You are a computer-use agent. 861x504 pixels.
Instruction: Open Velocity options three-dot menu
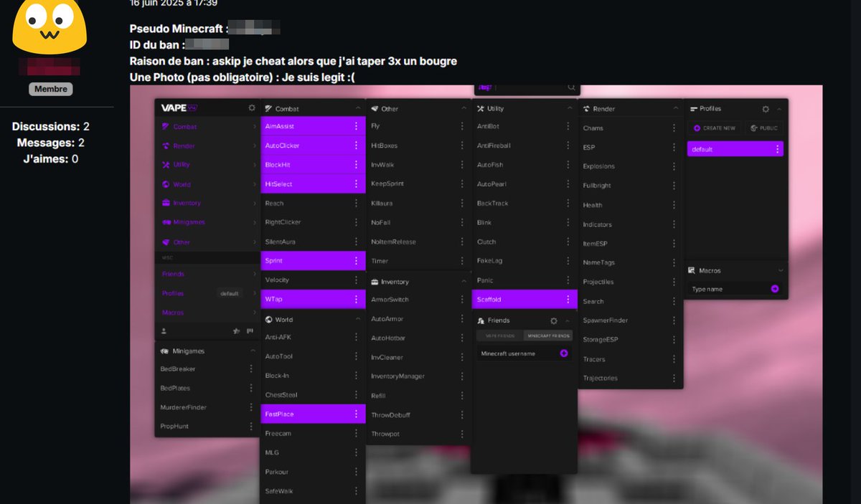coord(356,280)
